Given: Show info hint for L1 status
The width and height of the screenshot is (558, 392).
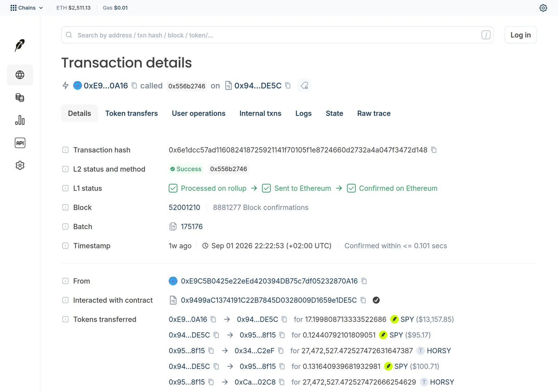Looking at the screenshot, I should [x=65, y=188].
